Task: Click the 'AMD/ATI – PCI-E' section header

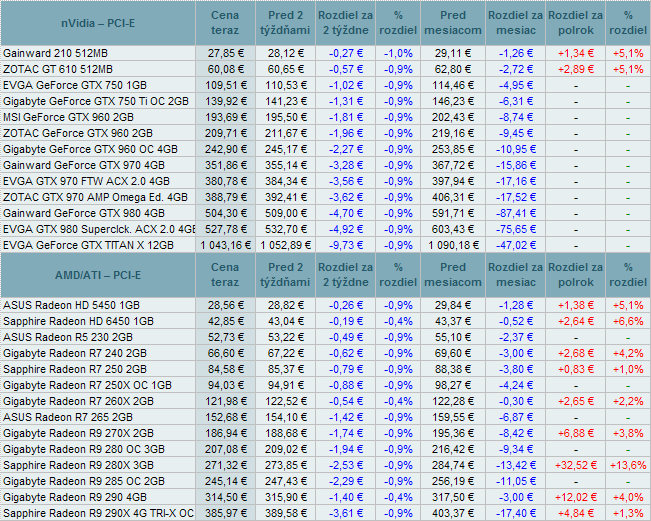Action: pyautogui.click(x=98, y=275)
